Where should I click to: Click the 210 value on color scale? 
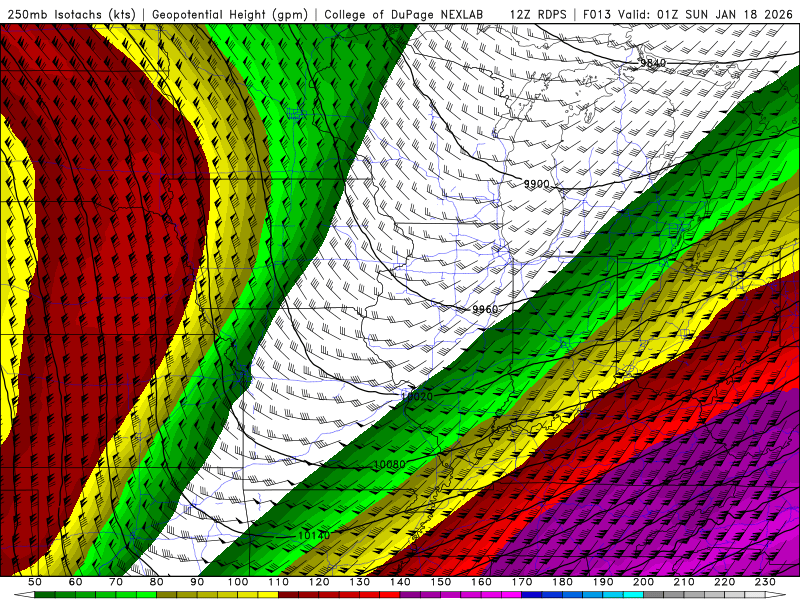pyautogui.click(x=684, y=582)
